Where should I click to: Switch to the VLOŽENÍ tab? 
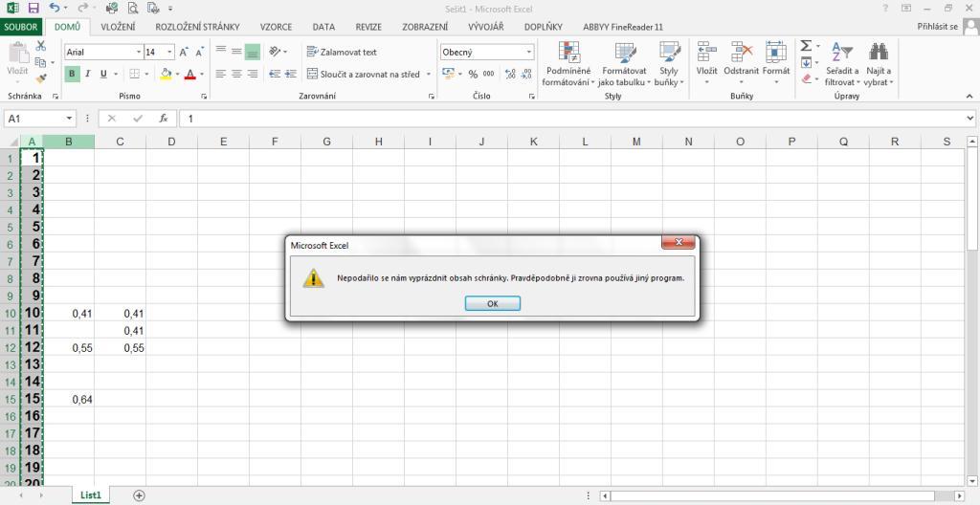coord(119,27)
